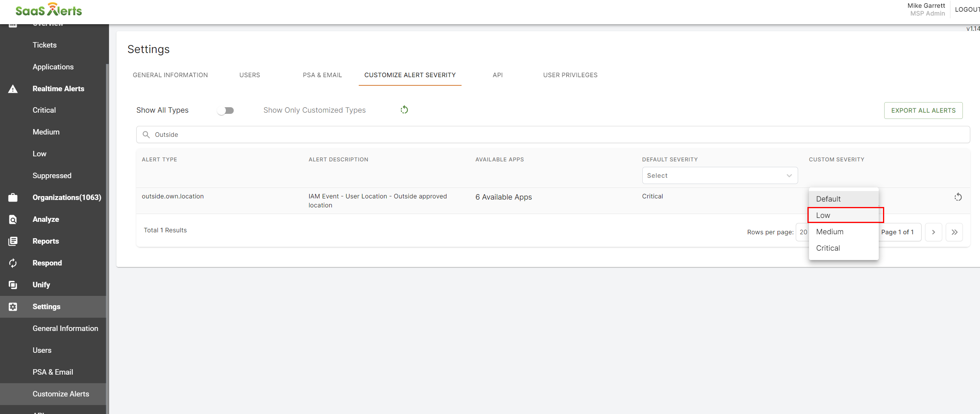
Task: Toggle Show All Types switch
Action: point(226,111)
